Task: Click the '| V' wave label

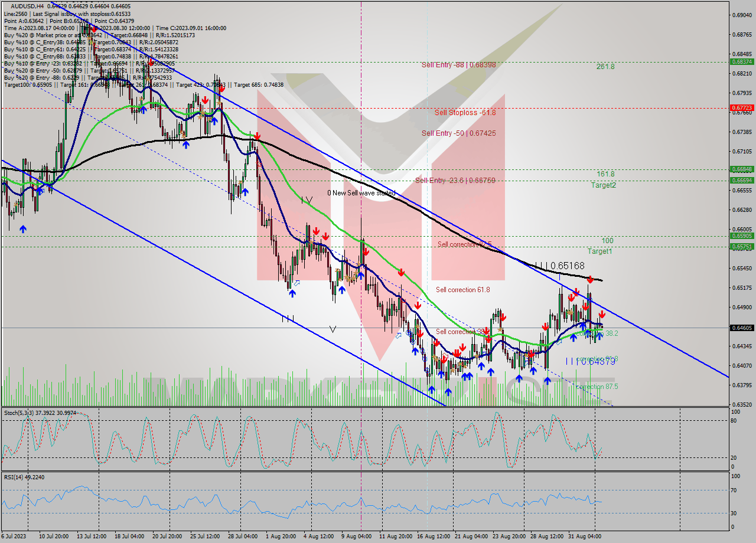Action: point(306,200)
